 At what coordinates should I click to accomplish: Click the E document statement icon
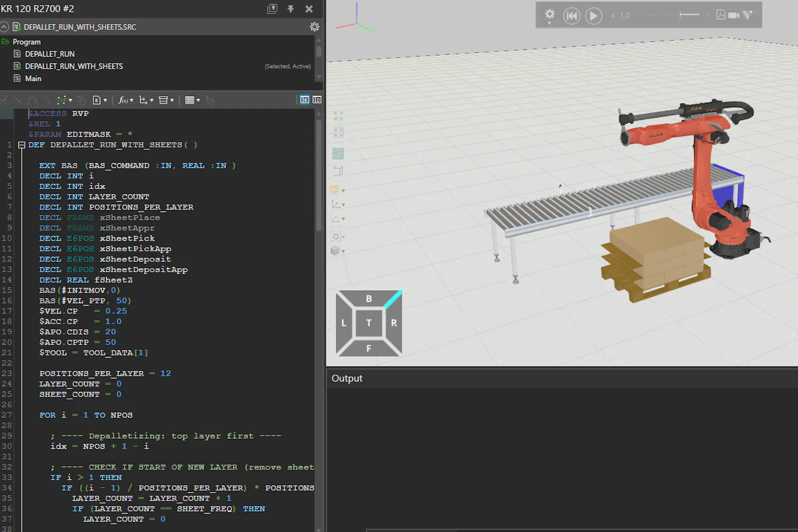(97, 100)
